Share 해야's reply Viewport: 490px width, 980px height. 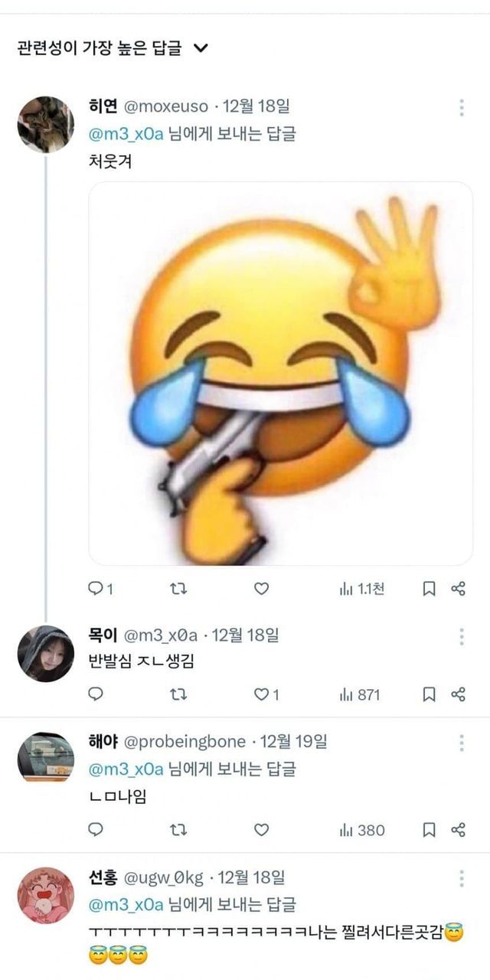pos(459,830)
